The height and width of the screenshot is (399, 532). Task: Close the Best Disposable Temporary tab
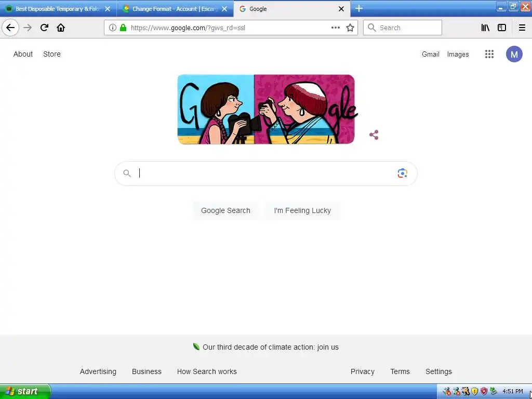click(x=108, y=9)
